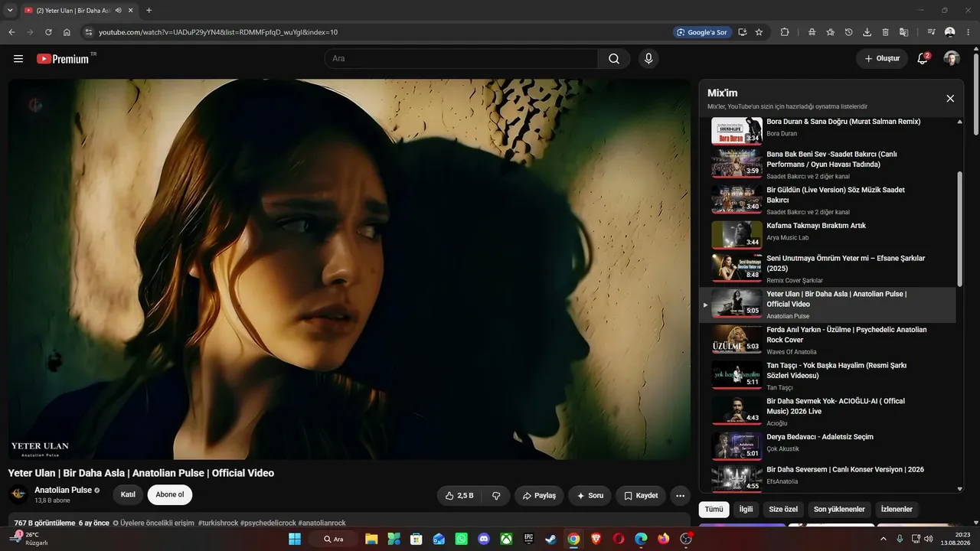Dislike the video with thumbs down

[496, 496]
